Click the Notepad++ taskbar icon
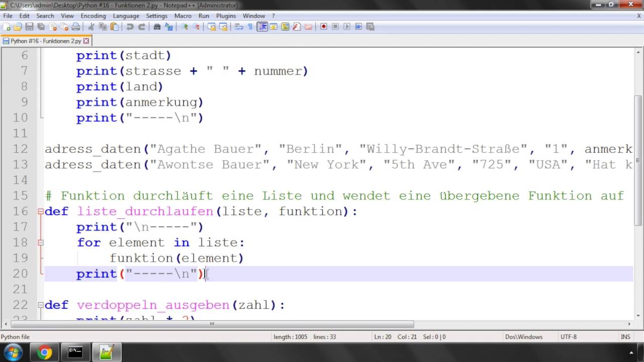This screenshot has width=644, height=362. click(107, 352)
